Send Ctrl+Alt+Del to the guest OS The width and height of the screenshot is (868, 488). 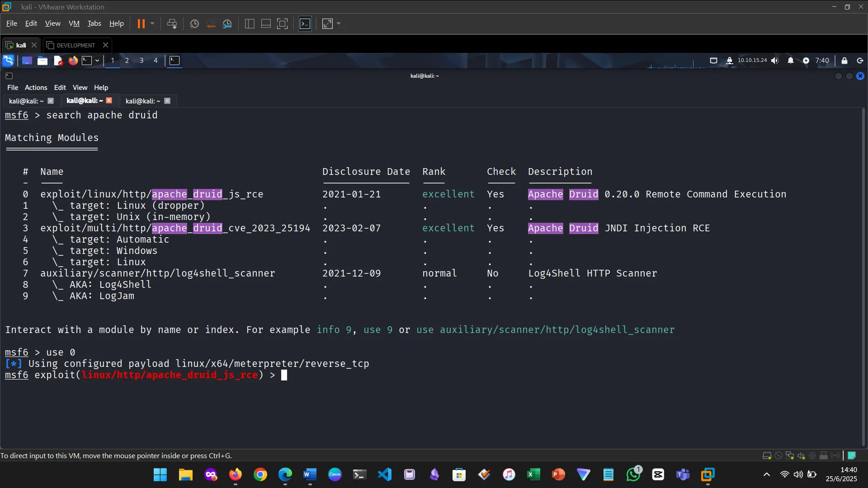coord(172,23)
